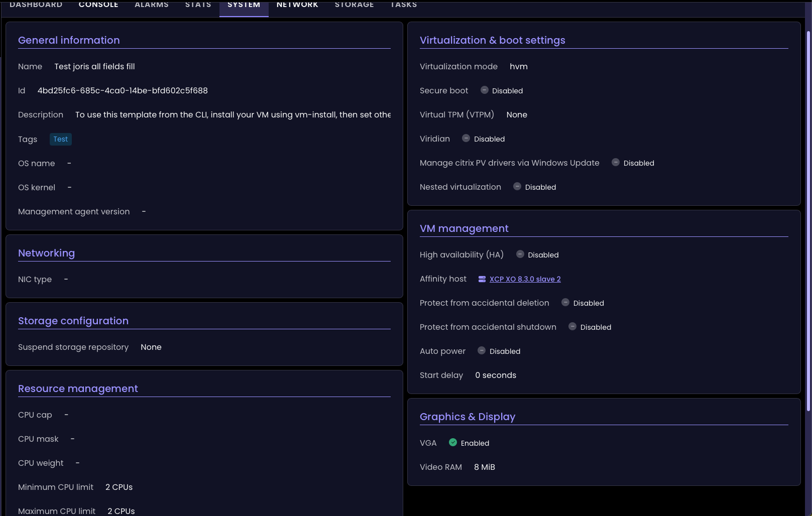The height and width of the screenshot is (516, 812).
Task: Click the 'NIC type' label
Action: coord(35,280)
